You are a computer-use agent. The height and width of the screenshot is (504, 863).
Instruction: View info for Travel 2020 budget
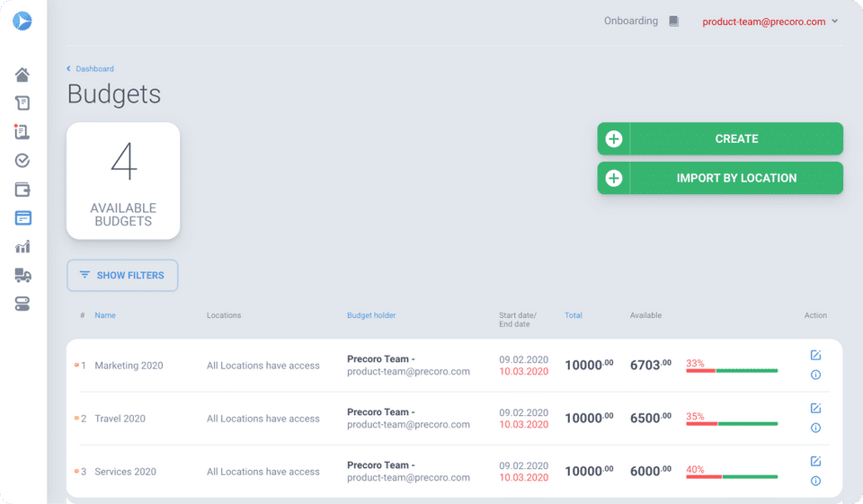click(x=815, y=428)
